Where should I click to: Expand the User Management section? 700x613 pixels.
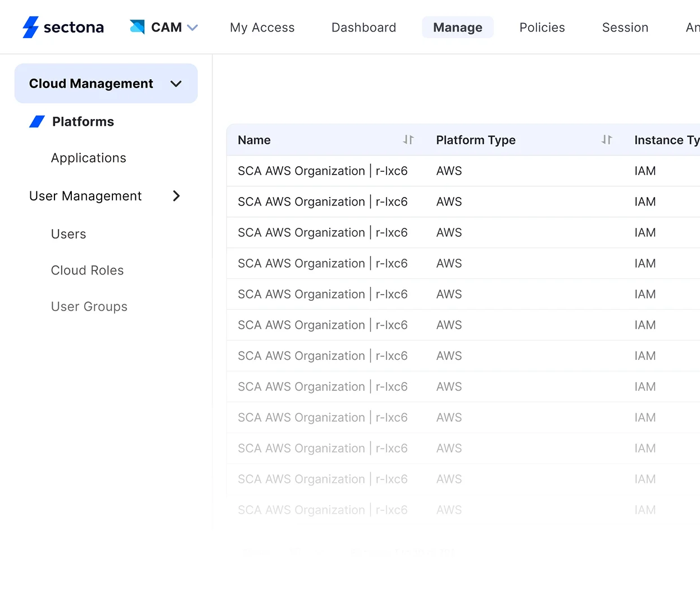click(176, 196)
